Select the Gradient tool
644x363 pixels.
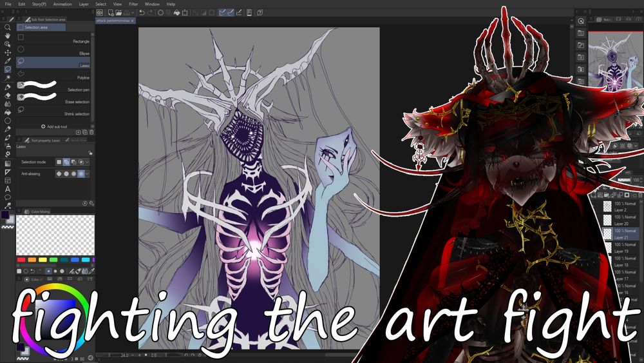(x=7, y=163)
